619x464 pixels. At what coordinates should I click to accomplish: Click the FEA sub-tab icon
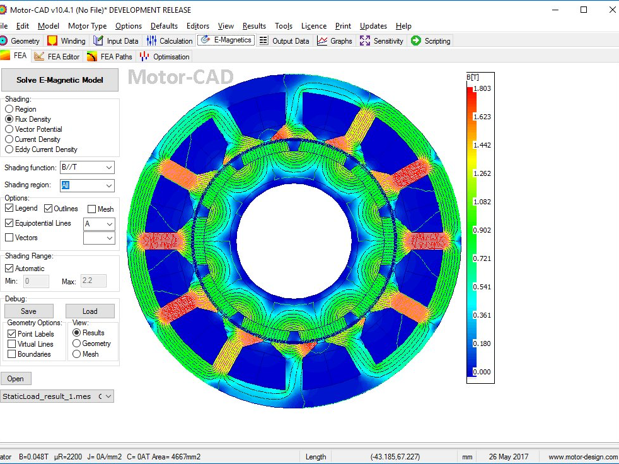pyautogui.click(x=5, y=56)
